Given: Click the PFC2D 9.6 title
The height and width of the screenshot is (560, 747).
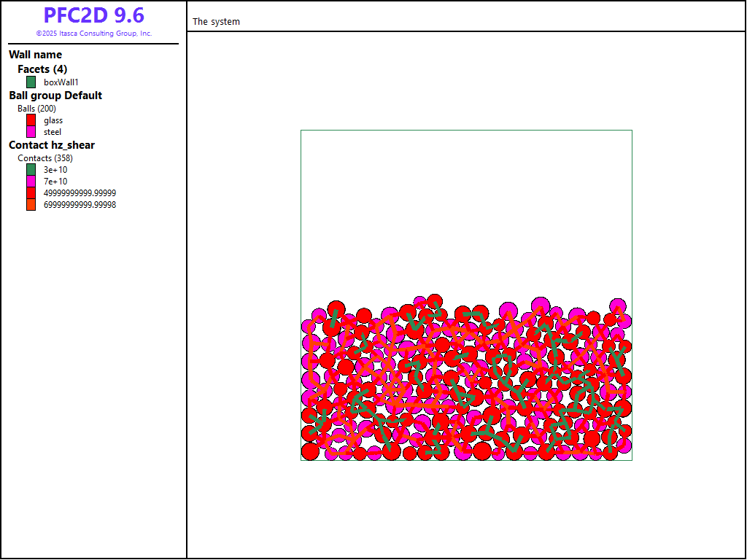Looking at the screenshot, I should click(x=93, y=15).
